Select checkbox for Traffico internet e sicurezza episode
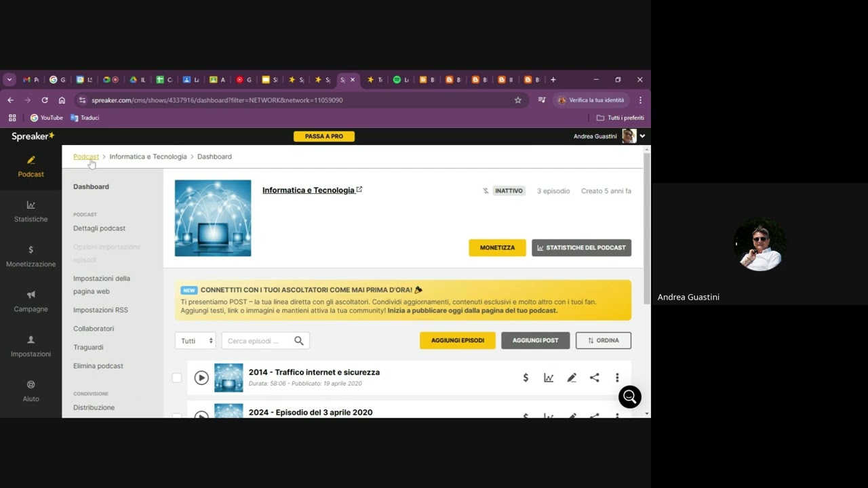This screenshot has width=868, height=488. tap(177, 378)
